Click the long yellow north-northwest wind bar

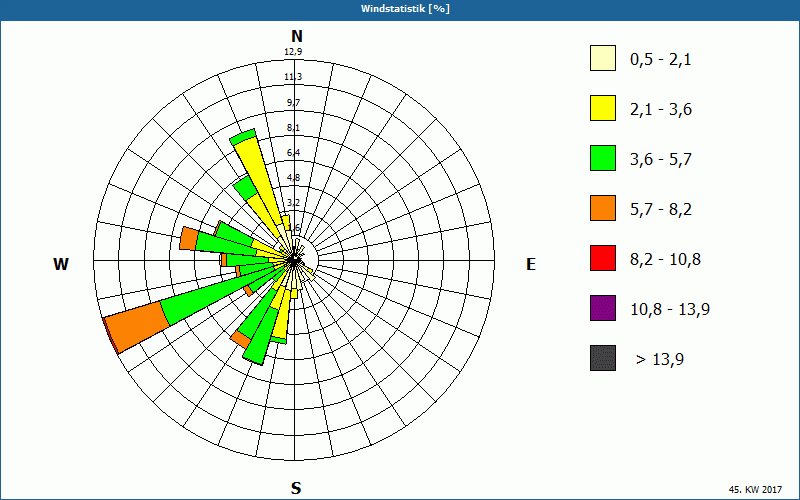tap(259, 183)
